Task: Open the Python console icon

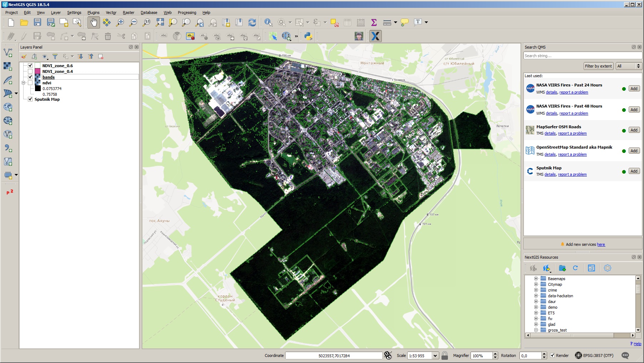Action: tap(308, 36)
